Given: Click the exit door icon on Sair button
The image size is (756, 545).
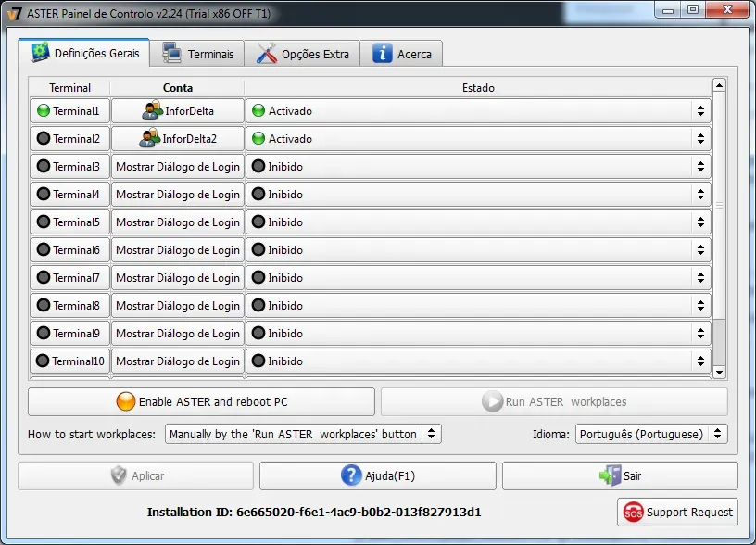Looking at the screenshot, I should (x=609, y=475).
